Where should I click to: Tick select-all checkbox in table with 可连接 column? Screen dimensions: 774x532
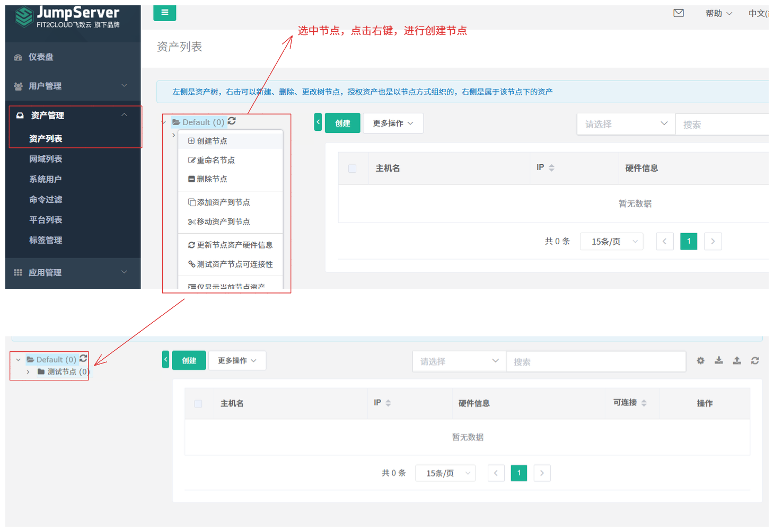point(198,404)
